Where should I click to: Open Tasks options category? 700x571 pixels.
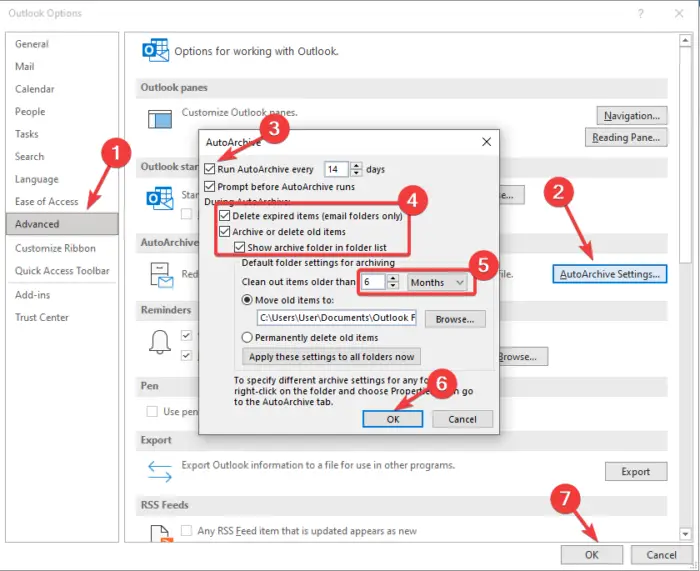pyautogui.click(x=62, y=134)
